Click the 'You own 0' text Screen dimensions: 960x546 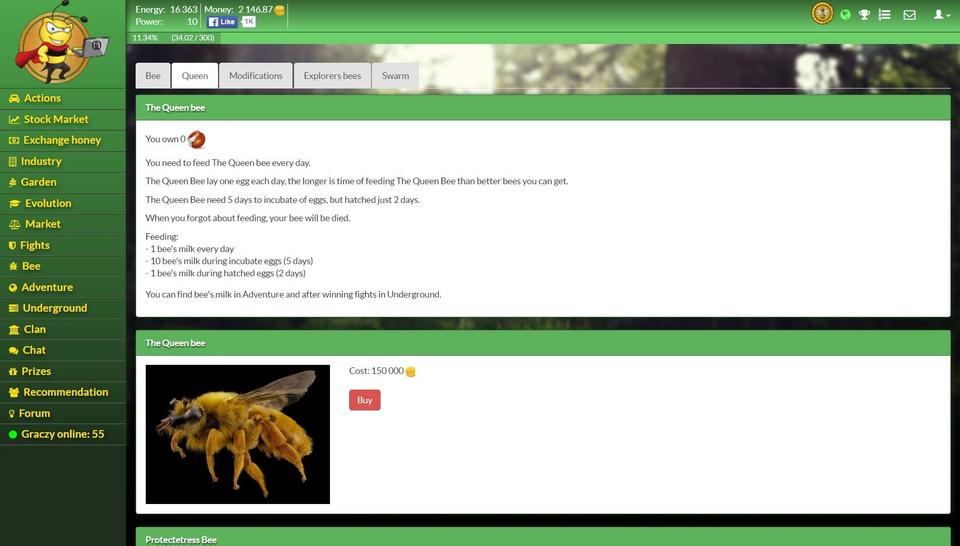click(x=165, y=140)
